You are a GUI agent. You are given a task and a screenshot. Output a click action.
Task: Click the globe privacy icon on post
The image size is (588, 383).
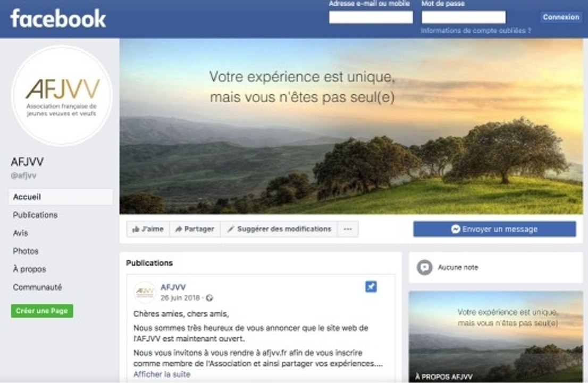[x=209, y=298]
